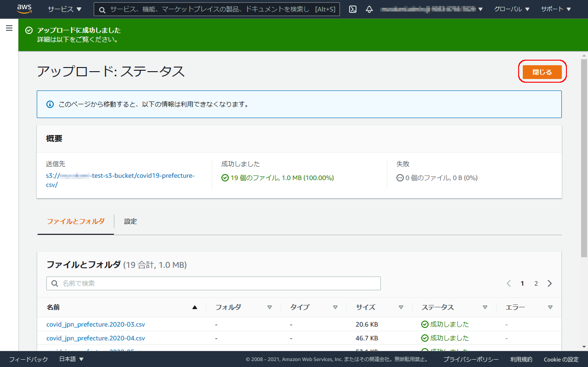Open the グローバル region selector

pyautogui.click(x=511, y=9)
